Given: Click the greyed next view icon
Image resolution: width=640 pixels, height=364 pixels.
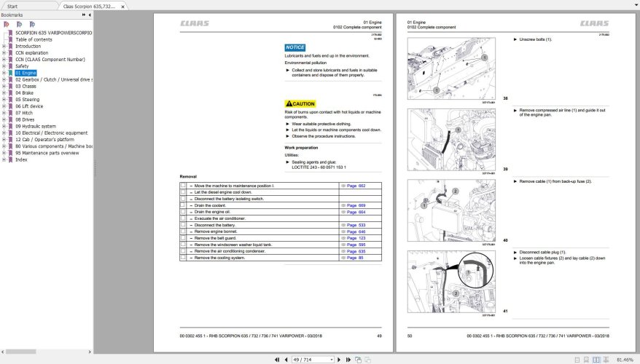Looking at the screenshot, I should point(368,360).
